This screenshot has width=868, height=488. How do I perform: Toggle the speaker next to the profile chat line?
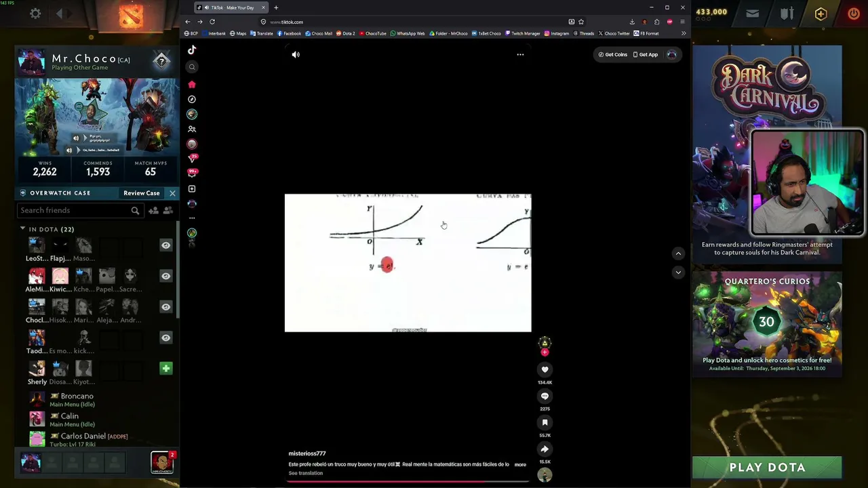coord(68,150)
